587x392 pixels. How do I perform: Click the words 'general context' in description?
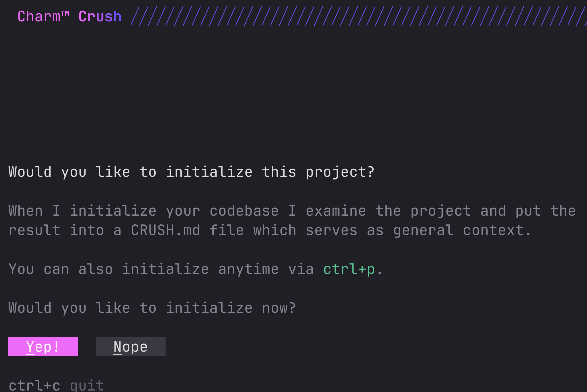point(462,231)
